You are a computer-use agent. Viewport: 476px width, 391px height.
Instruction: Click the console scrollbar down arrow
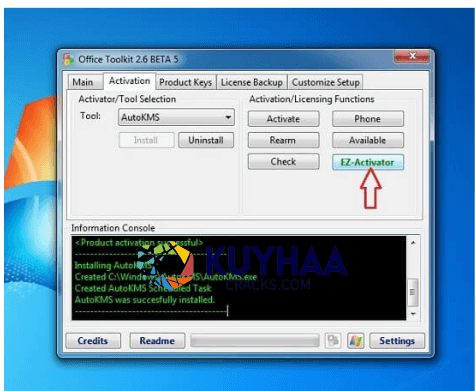pos(413,314)
